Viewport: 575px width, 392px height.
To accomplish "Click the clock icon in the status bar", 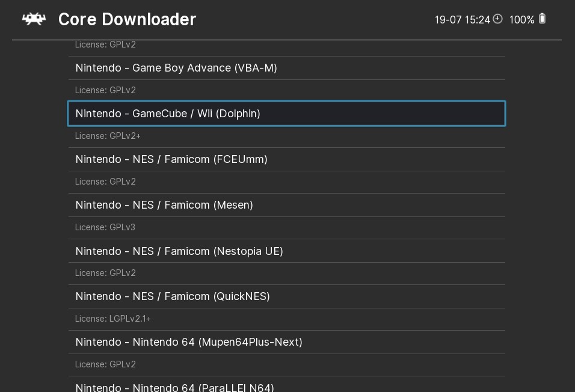I will (x=497, y=19).
